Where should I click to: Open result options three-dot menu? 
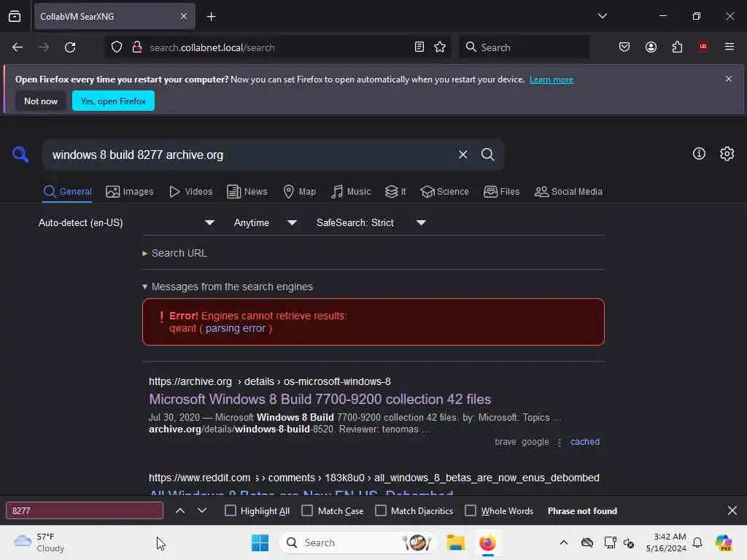560,443
